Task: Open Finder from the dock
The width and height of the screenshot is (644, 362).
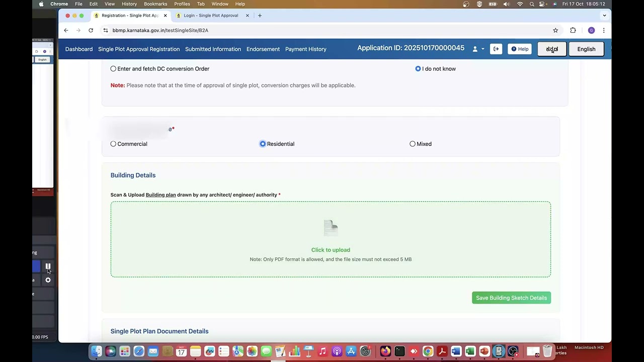Action: pos(97,351)
